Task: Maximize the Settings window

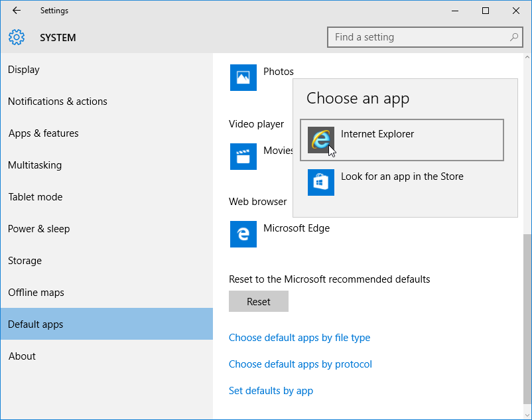Action: click(486, 11)
